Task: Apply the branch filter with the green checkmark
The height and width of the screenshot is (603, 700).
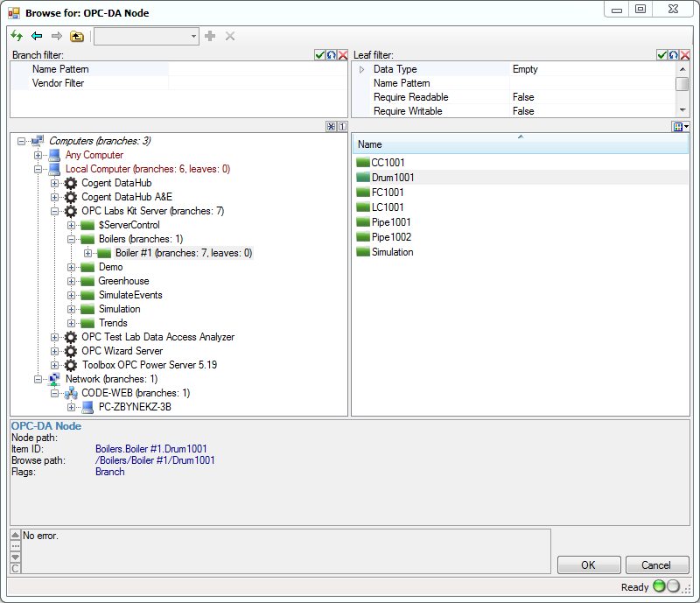Action: (320, 55)
